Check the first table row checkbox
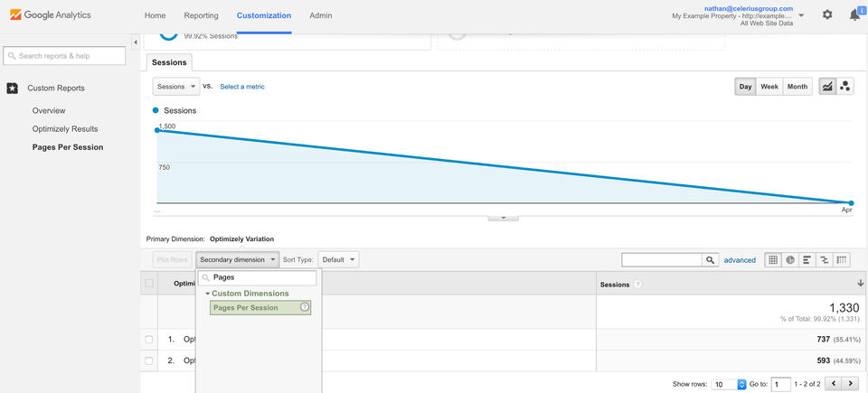 point(149,340)
